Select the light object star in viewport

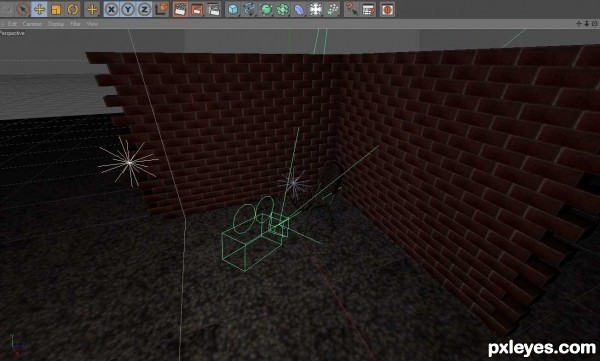coord(129,163)
